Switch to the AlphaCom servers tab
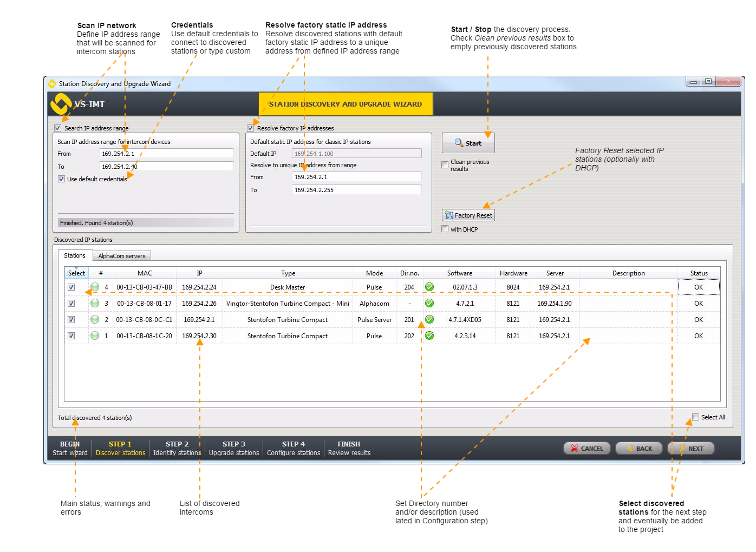The image size is (756, 552). [x=121, y=256]
